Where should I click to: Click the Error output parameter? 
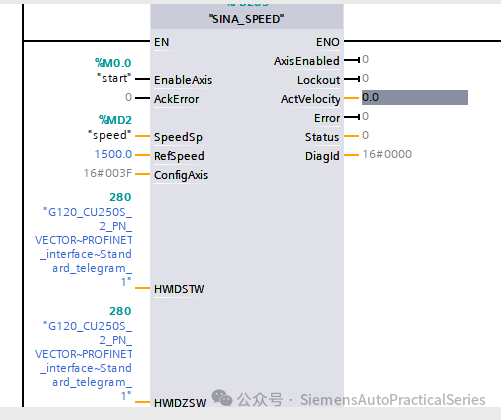click(x=327, y=118)
